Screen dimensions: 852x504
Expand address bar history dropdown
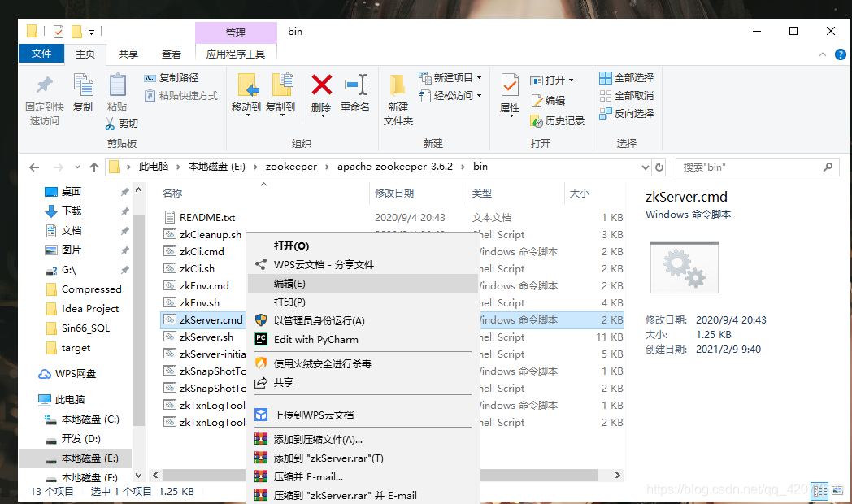coord(645,167)
